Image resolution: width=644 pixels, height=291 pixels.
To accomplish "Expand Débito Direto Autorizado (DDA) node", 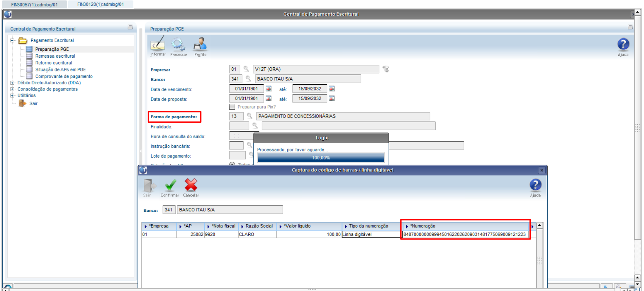I will pos(13,83).
